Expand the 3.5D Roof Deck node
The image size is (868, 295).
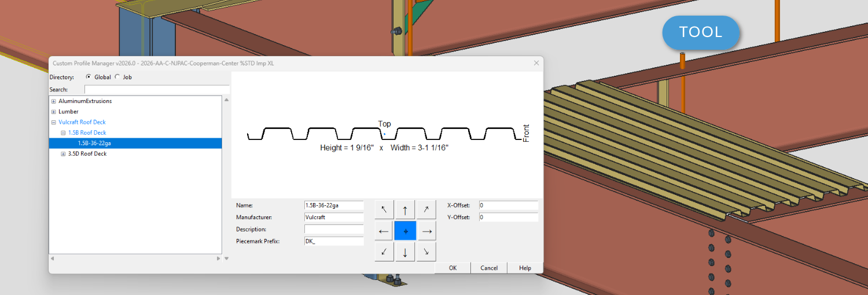point(63,154)
